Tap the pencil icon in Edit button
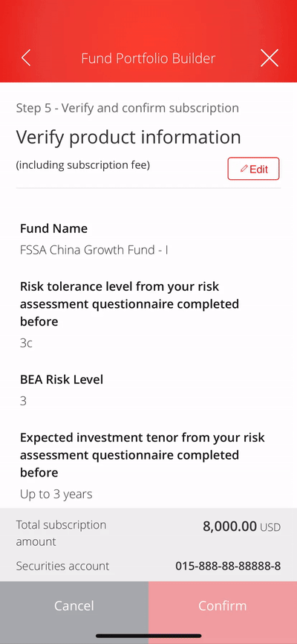Viewport: 297px width, 644px height. click(244, 169)
